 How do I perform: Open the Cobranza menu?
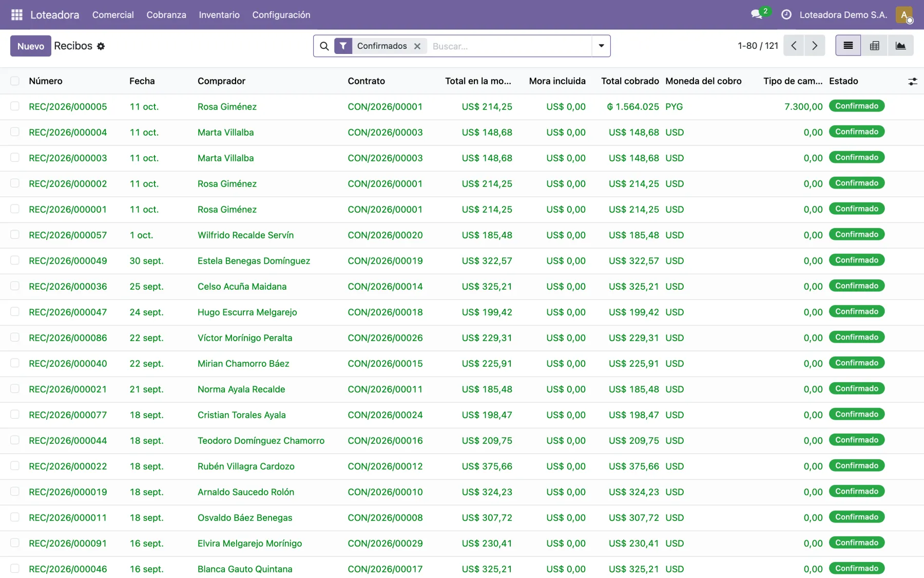tap(166, 15)
